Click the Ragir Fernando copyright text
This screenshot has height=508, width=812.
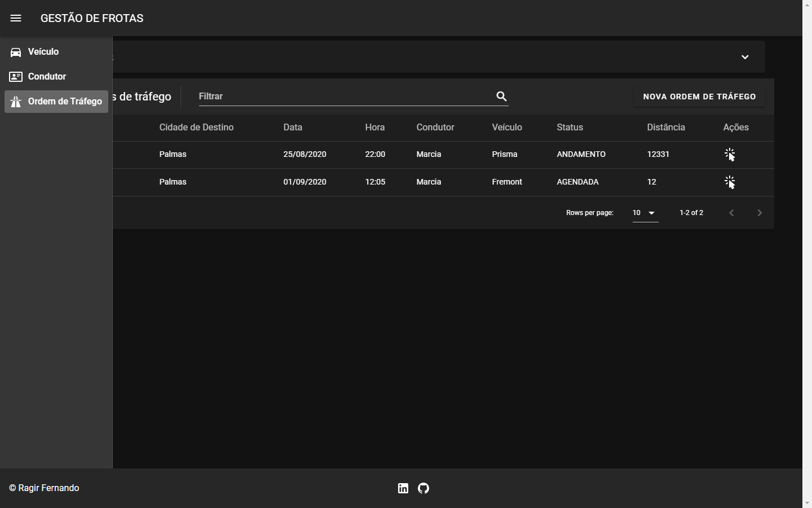click(x=44, y=488)
